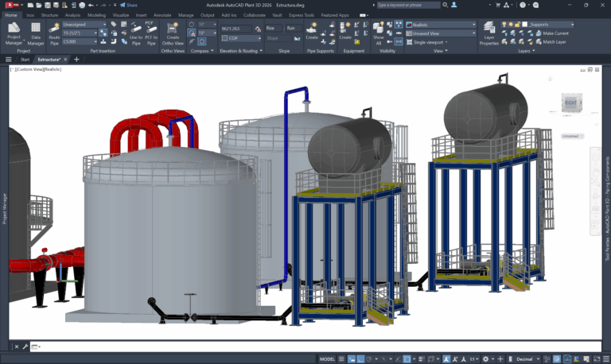Click the Show All visibility icon
The width and height of the screenshot is (611, 364).
coord(379,32)
